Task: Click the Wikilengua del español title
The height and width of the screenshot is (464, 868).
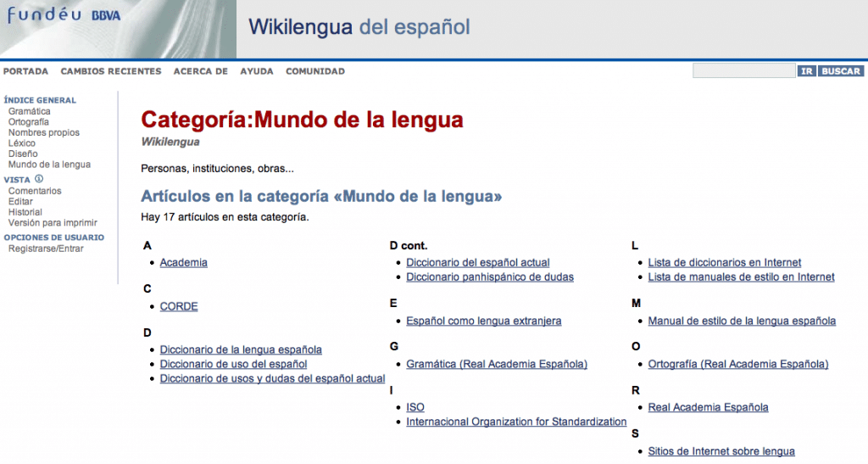Action: click(359, 26)
